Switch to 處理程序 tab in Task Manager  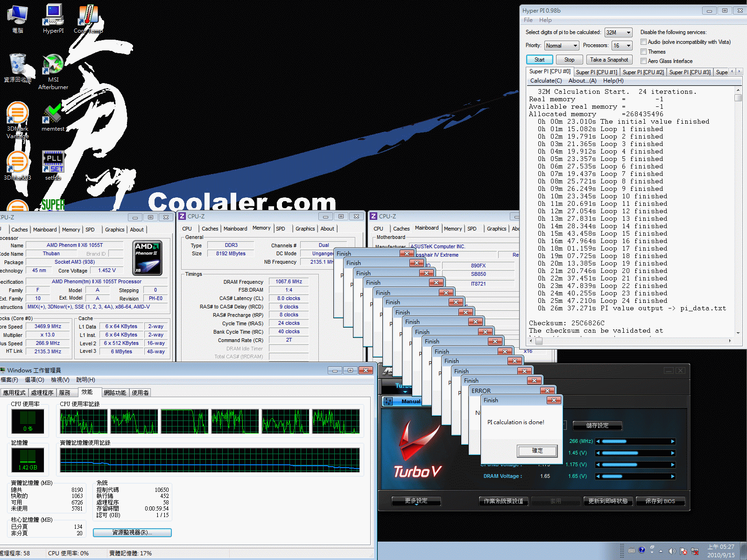pos(42,393)
